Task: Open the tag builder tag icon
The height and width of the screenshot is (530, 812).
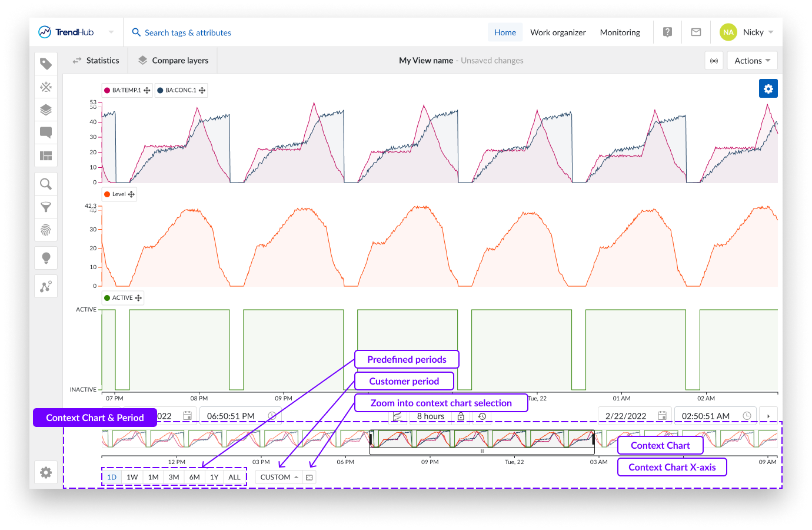Action: pyautogui.click(x=46, y=64)
